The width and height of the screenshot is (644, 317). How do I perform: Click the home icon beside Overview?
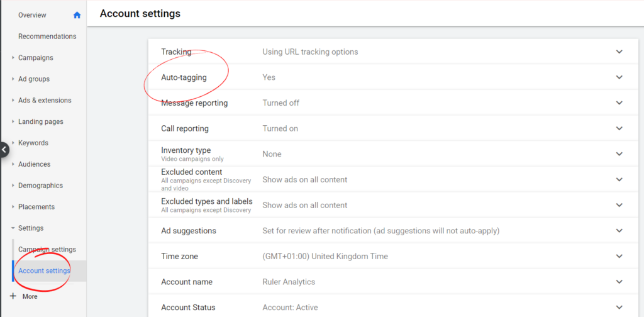click(77, 15)
